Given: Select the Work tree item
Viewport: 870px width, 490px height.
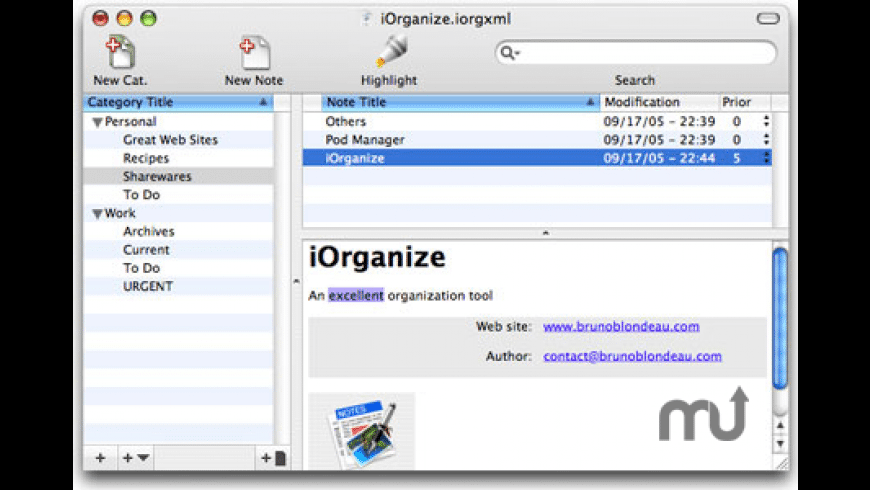Looking at the screenshot, I should point(120,213).
